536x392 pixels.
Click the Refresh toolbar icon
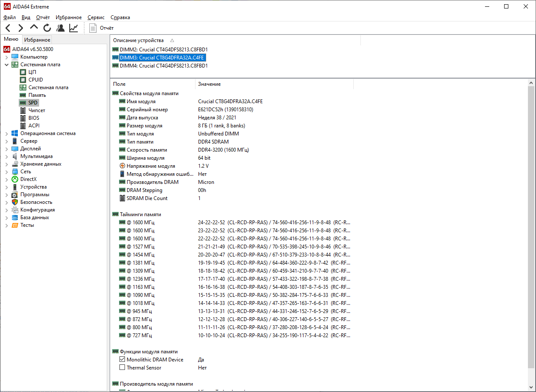point(47,28)
